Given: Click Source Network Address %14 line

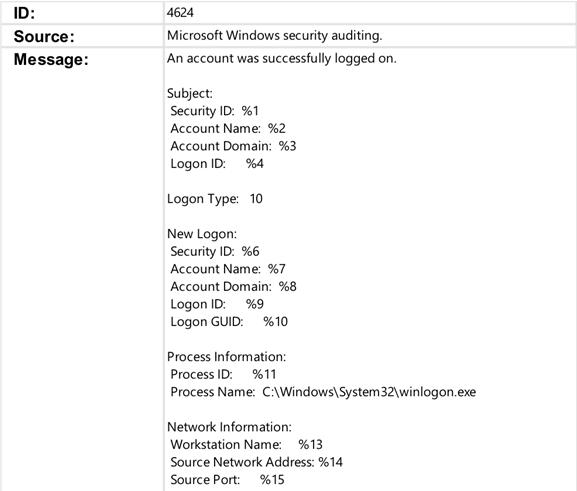Looking at the screenshot, I should (x=256, y=462).
